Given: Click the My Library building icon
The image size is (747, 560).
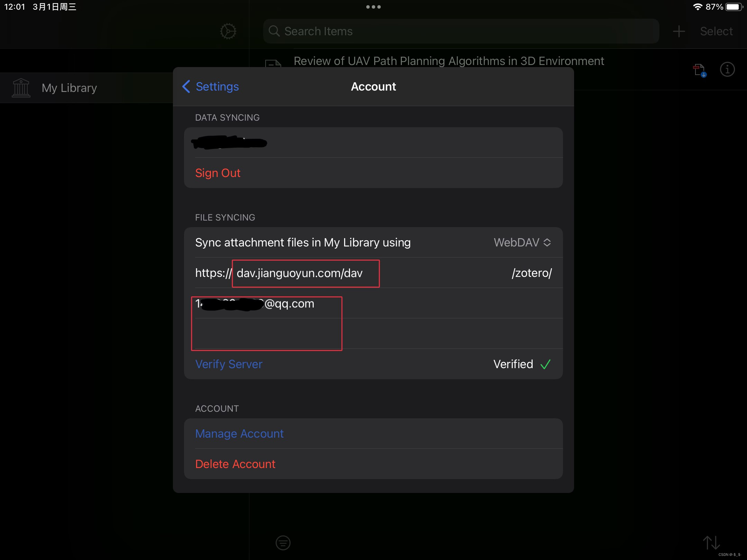Looking at the screenshot, I should pos(21,88).
